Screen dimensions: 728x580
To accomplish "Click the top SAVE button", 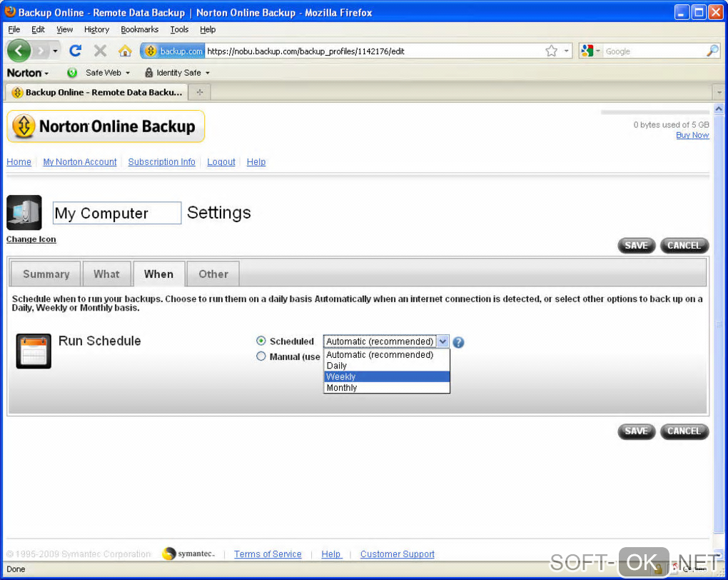I will pyautogui.click(x=636, y=246).
